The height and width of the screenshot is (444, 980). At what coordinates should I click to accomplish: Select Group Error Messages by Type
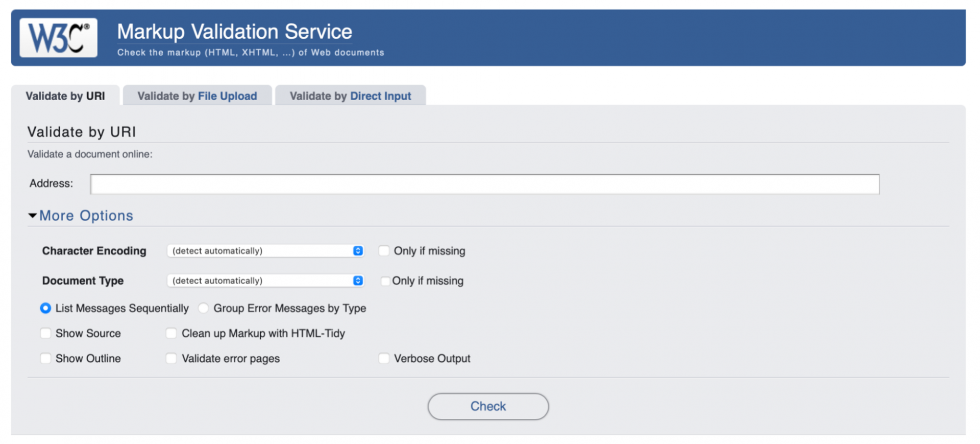tap(204, 308)
